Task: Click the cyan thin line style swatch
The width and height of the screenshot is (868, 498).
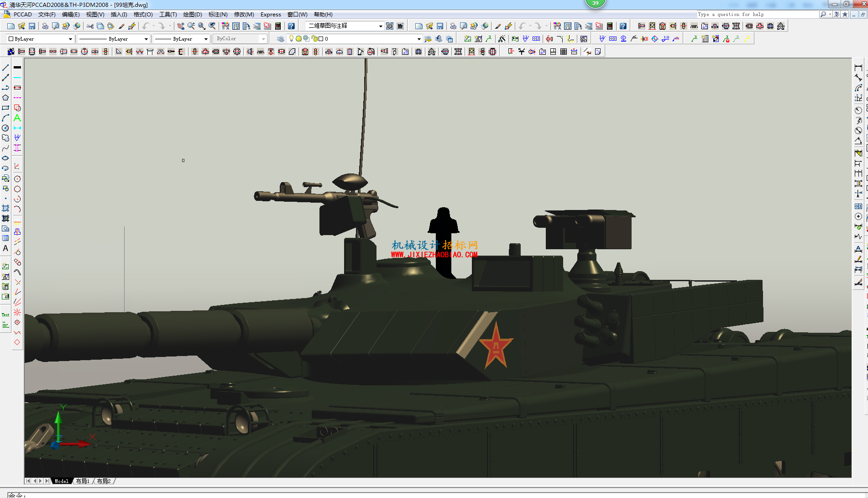Action: click(17, 78)
